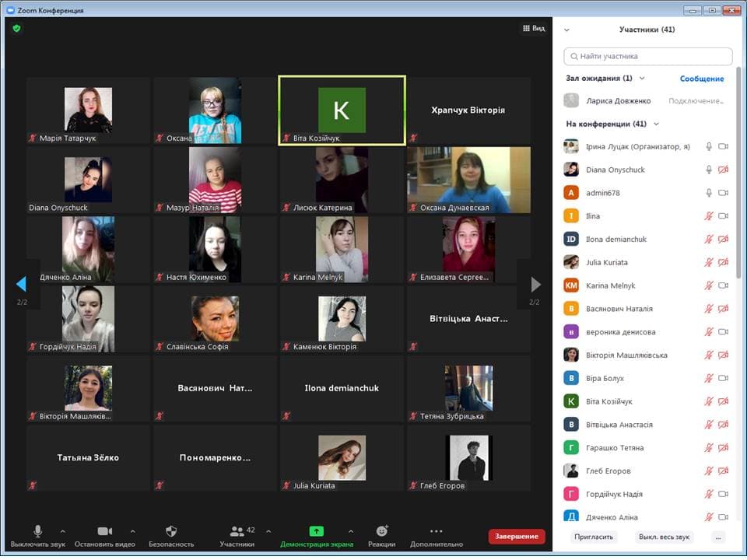This screenshot has width=747, height=560.
Task: Click camera-off icon for Diana Onyschuck row
Action: point(723,170)
